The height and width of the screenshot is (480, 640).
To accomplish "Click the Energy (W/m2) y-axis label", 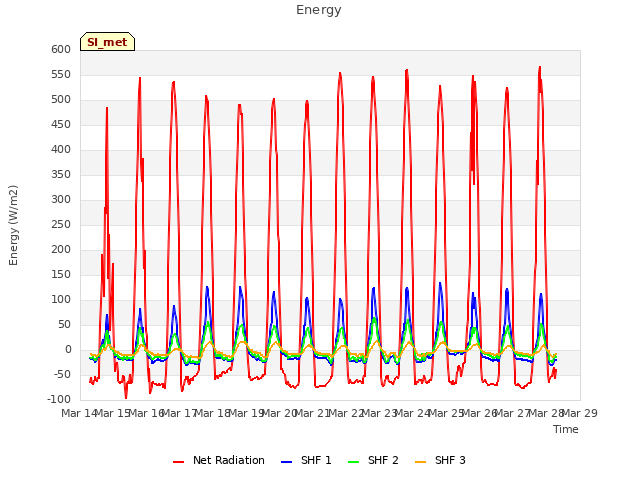I will tap(13, 225).
